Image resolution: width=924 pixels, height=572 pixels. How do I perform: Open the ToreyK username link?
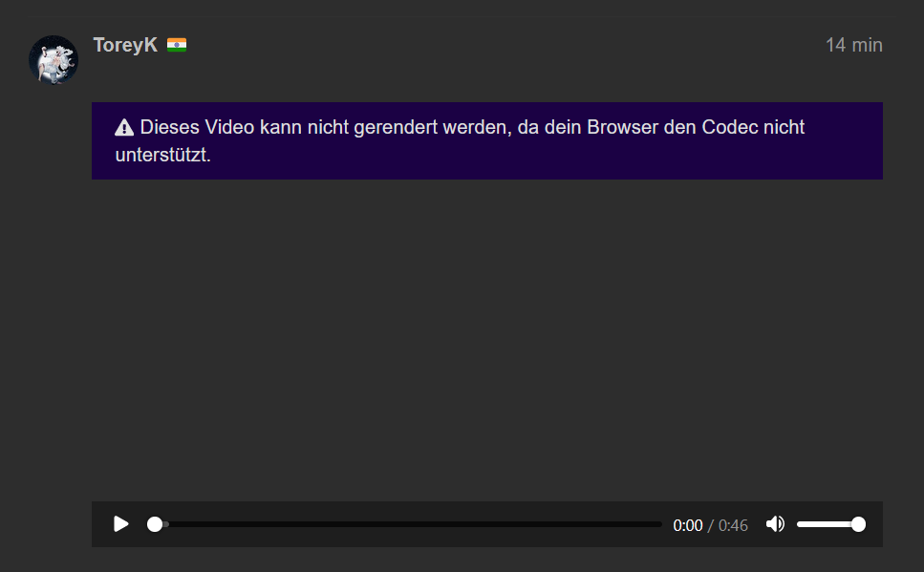pyautogui.click(x=125, y=45)
